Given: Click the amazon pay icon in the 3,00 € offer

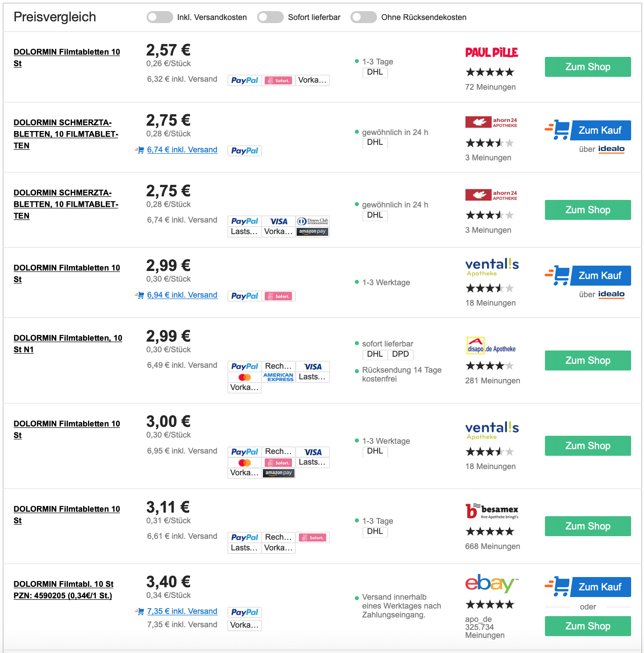Looking at the screenshot, I should pyautogui.click(x=278, y=473).
